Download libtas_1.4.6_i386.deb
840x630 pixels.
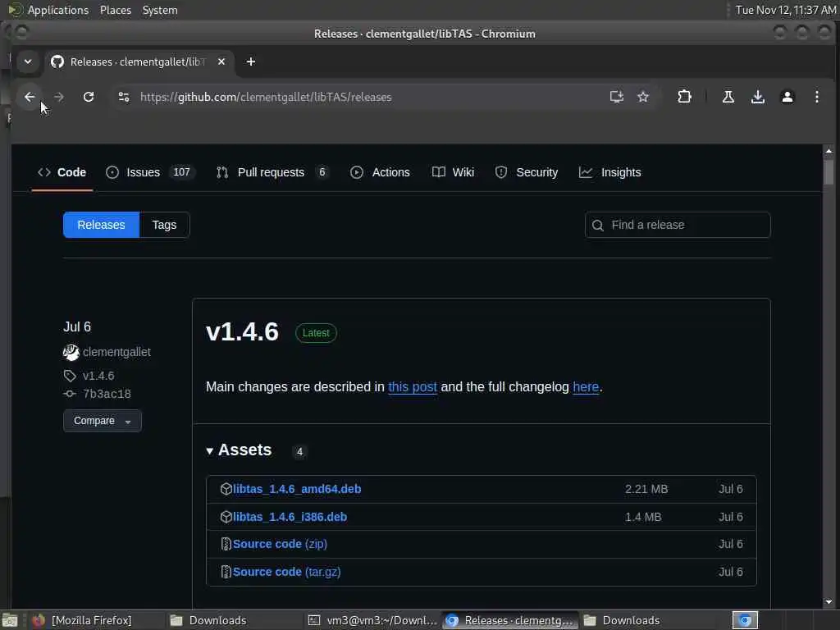pyautogui.click(x=290, y=517)
